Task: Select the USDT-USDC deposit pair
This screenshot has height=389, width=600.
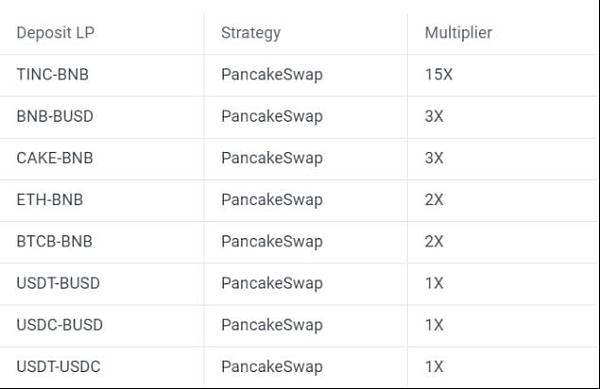Action: [59, 366]
